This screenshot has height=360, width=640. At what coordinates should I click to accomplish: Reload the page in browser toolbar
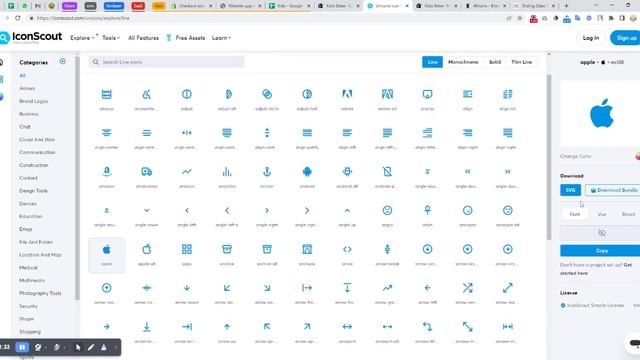click(18, 18)
